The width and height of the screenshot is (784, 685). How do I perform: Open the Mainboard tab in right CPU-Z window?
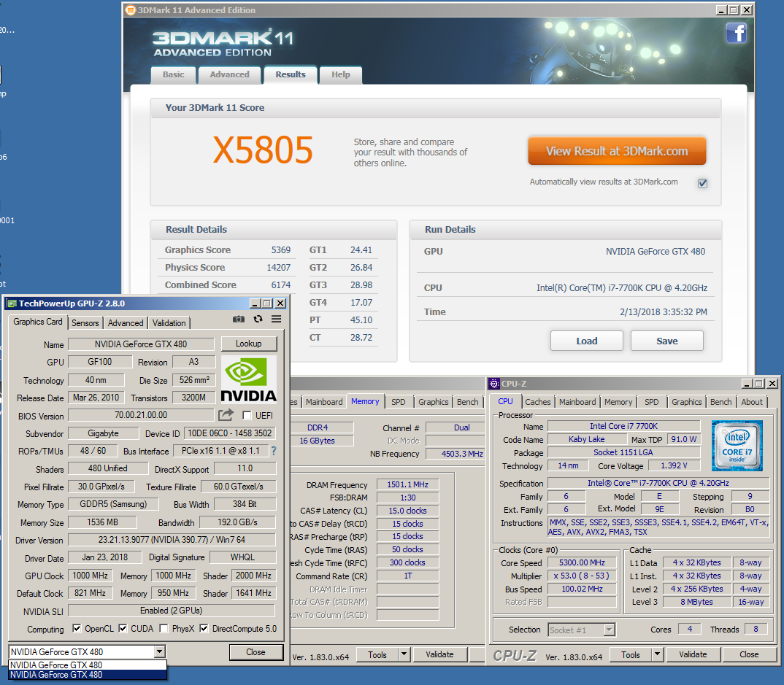(577, 402)
